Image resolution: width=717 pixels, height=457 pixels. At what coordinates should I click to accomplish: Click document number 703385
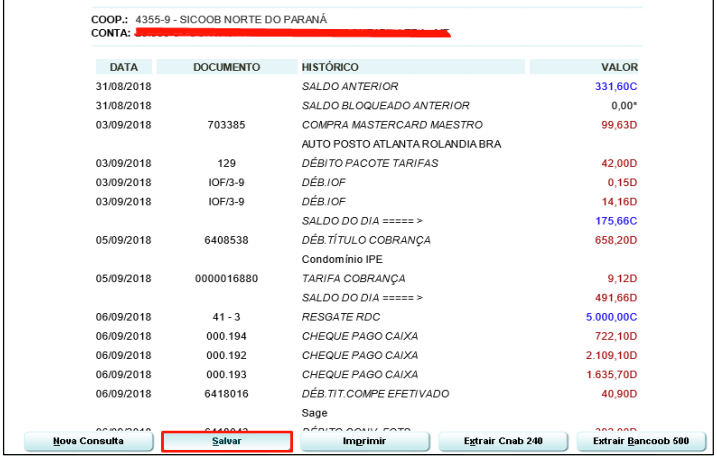pos(226,125)
